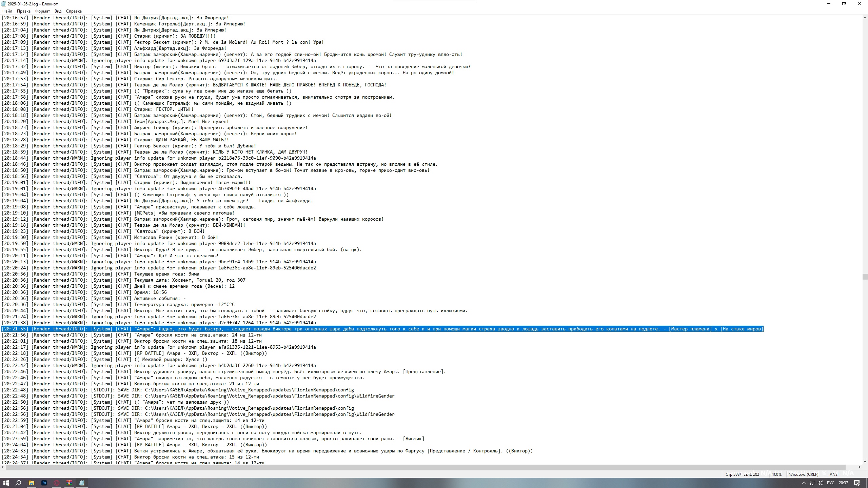This screenshot has height=488, width=868.
Task: Click line 'Тезран де ла Молар (кричит): БЕЙ-УБИВАЙ!!'
Action: 123,225
